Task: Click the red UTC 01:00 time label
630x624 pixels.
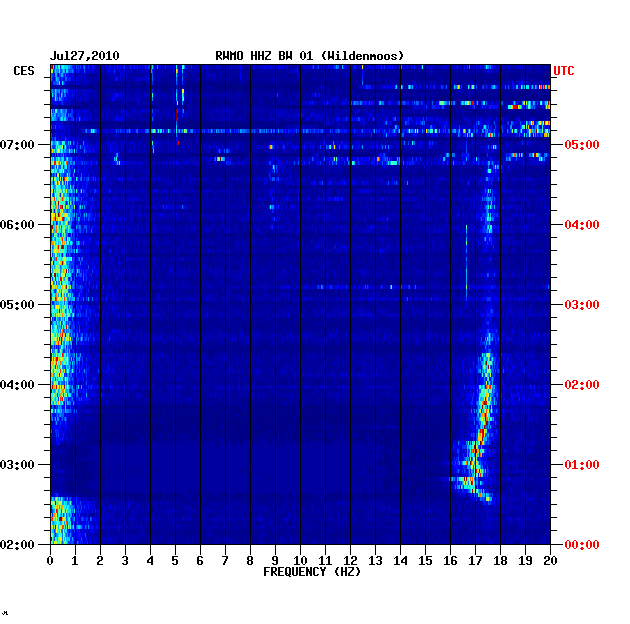Action: coord(582,464)
